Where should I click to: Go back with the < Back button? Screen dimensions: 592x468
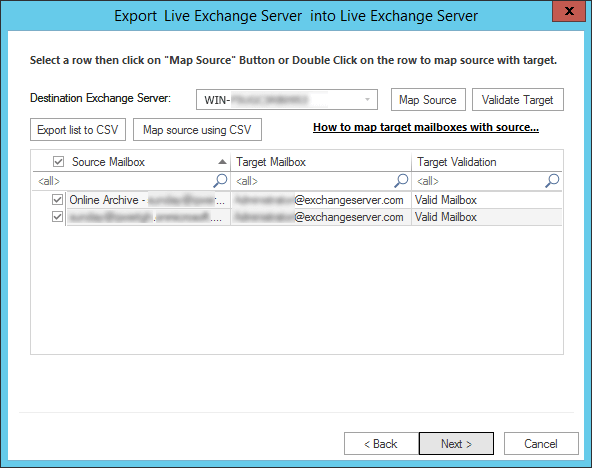pos(381,443)
